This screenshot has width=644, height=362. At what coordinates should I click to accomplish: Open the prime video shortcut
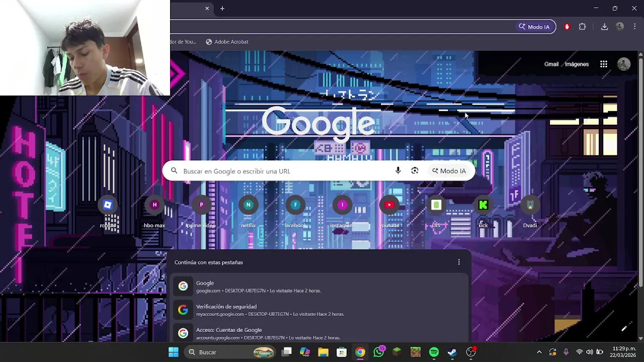(x=201, y=211)
